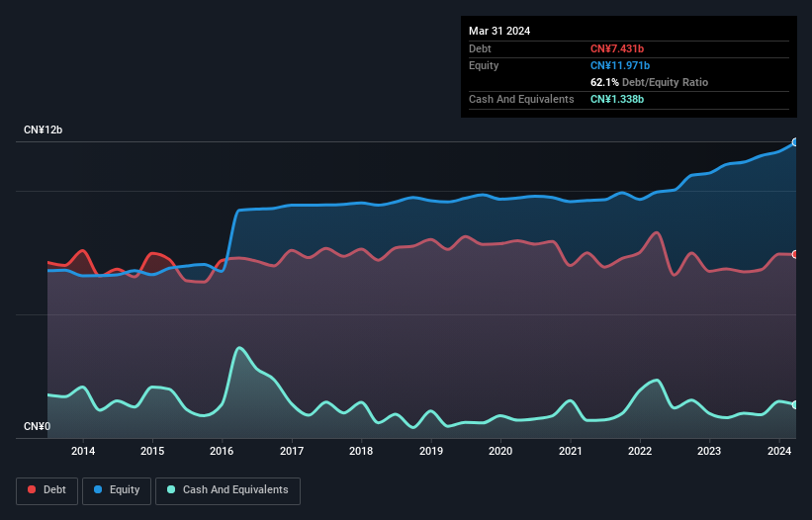The height and width of the screenshot is (520, 812).
Task: Click the 2016 x-axis label
Action: 222,451
